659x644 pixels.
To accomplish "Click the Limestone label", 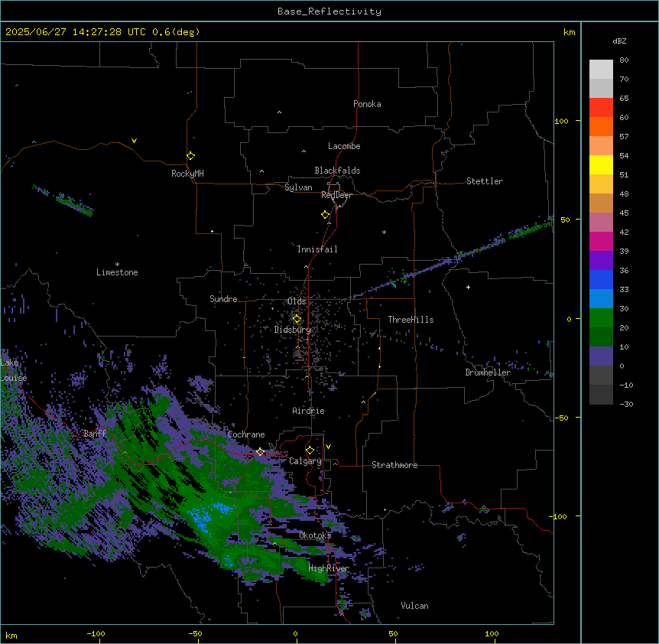I will pyautogui.click(x=117, y=272).
